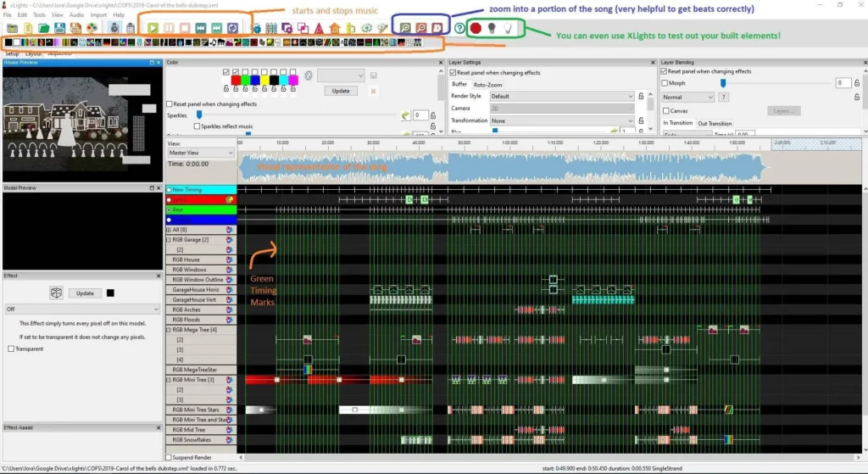The height and width of the screenshot is (474, 868).
Task: Click Update button in the Color panel
Action: pyautogui.click(x=341, y=91)
